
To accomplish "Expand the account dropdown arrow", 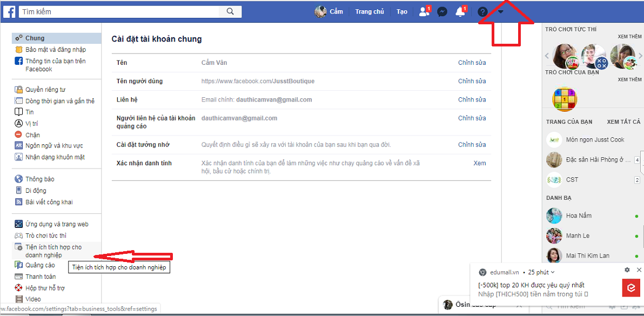I will 501,12.
